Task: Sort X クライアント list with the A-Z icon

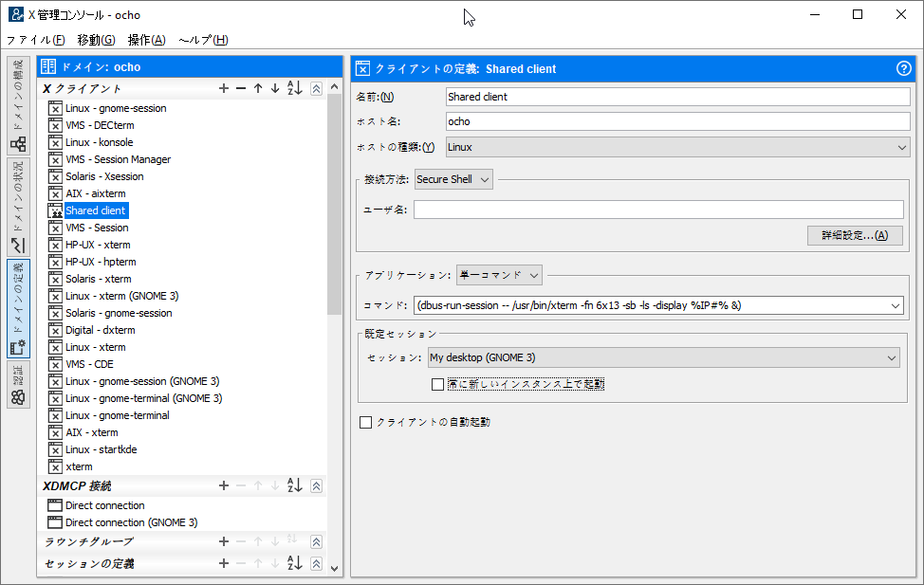Action: coord(294,88)
